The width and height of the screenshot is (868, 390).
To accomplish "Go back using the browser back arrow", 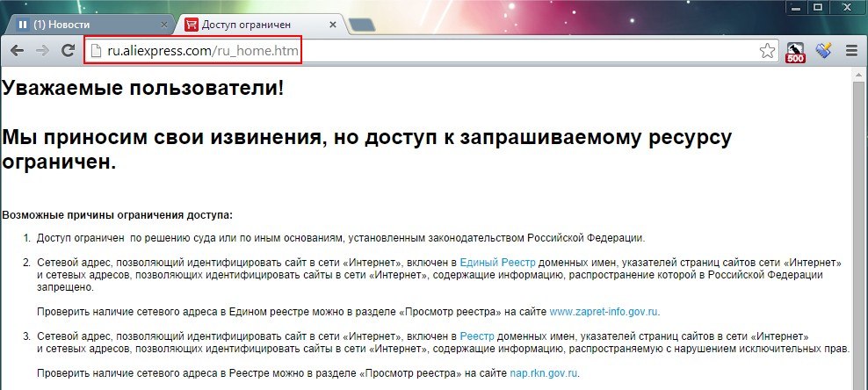I will 17,51.
